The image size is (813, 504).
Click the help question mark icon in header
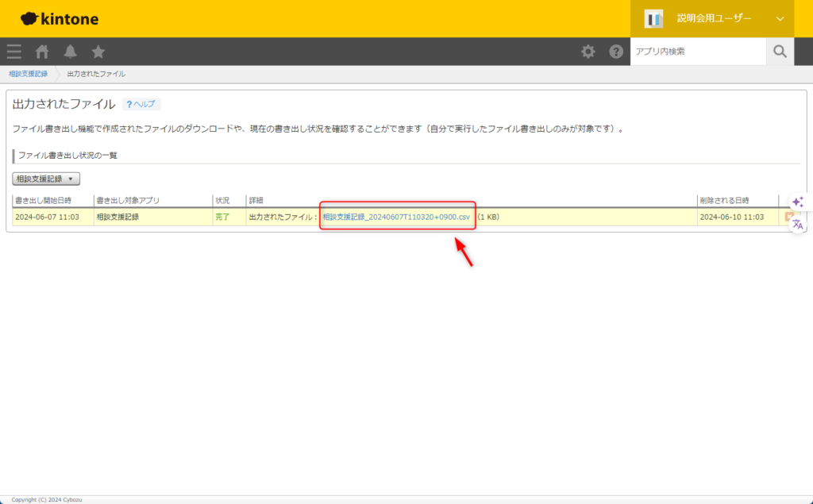[616, 52]
